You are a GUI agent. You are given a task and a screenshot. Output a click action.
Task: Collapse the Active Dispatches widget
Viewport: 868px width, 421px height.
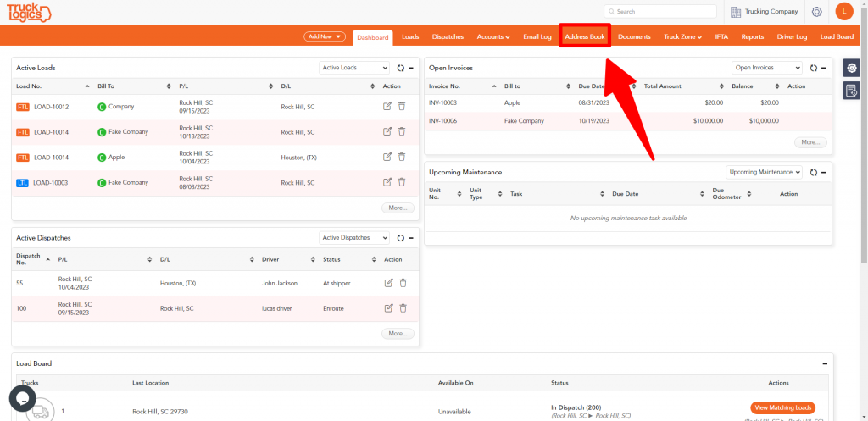411,238
